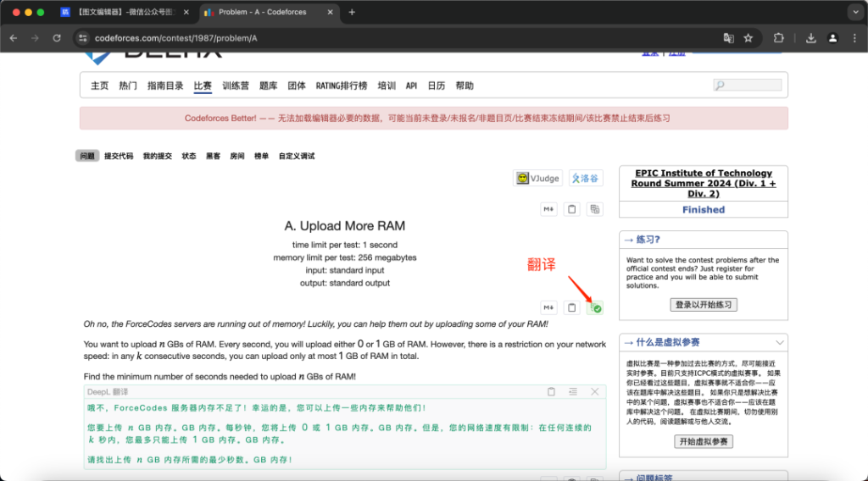Viewport: 868px width, 481px height.
Task: Select the 房间 contest tab
Action: pos(237,156)
